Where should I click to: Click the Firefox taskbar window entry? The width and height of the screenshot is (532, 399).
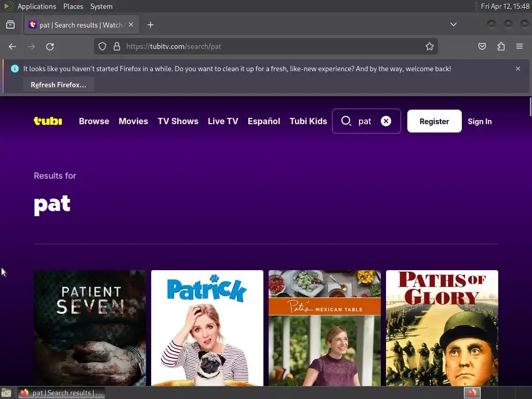(x=62, y=393)
